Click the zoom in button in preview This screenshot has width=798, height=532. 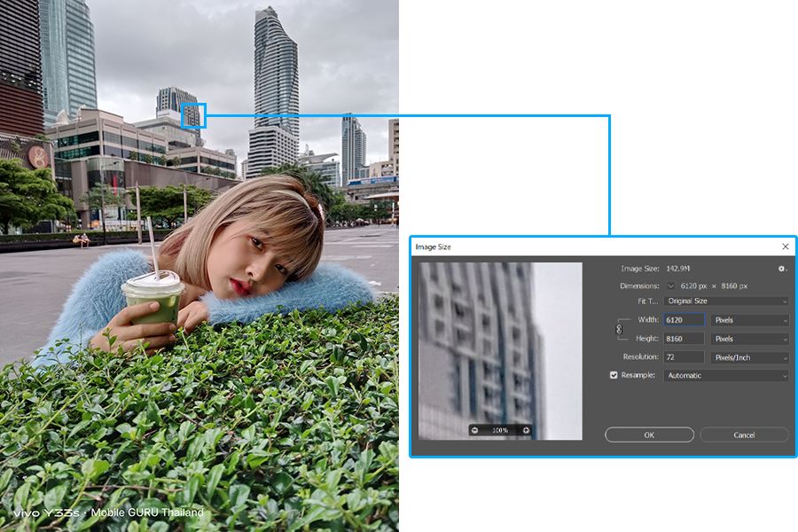tap(526, 430)
